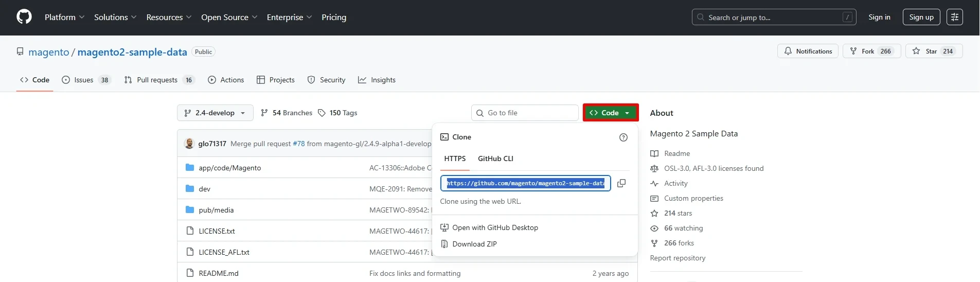Toggle the green Code dropdown button
Viewport: 980px width, 282px height.
click(610, 113)
